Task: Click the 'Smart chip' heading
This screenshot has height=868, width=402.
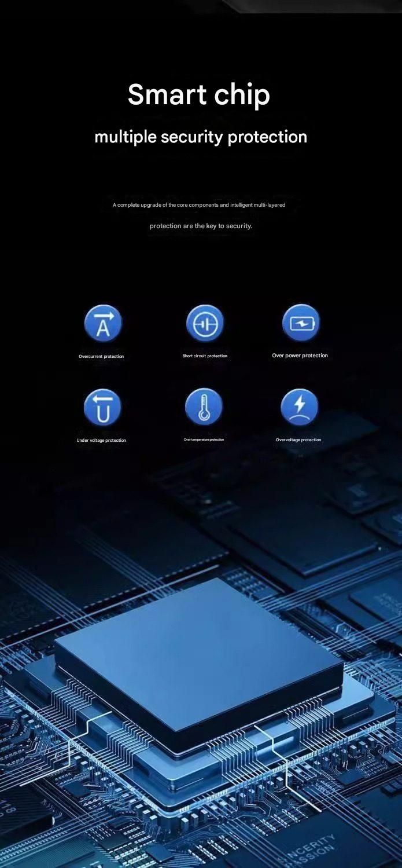Action: [199, 95]
